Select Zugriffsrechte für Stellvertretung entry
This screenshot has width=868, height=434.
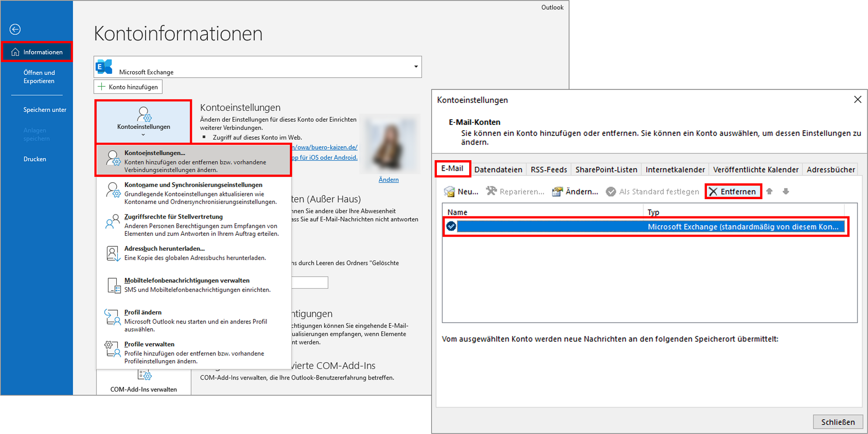click(x=194, y=225)
